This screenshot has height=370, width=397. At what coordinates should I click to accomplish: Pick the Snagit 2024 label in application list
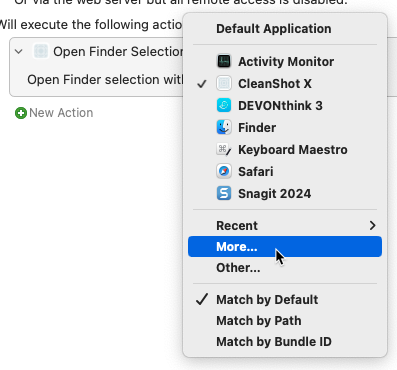274,194
